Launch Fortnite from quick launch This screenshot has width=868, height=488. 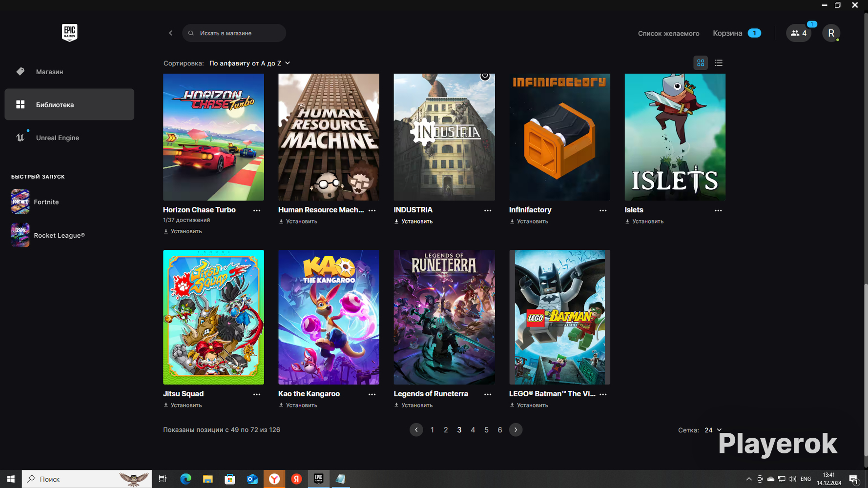click(35, 202)
